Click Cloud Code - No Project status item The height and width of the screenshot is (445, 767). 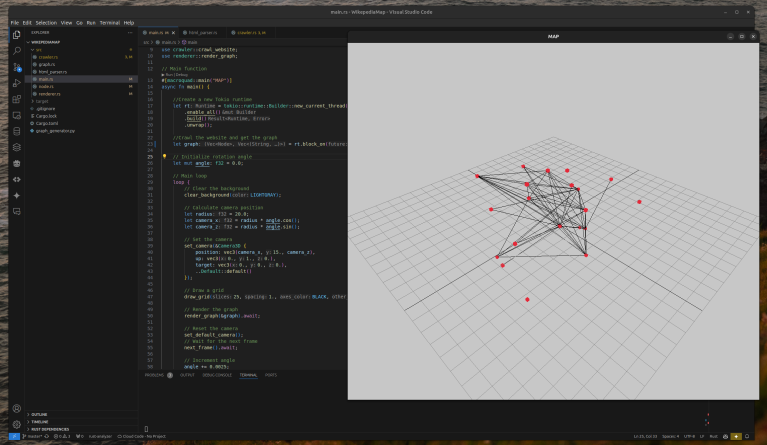click(141, 436)
